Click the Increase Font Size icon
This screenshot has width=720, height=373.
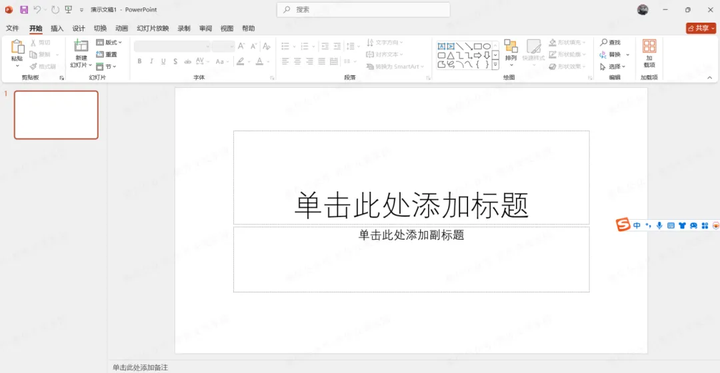click(242, 46)
